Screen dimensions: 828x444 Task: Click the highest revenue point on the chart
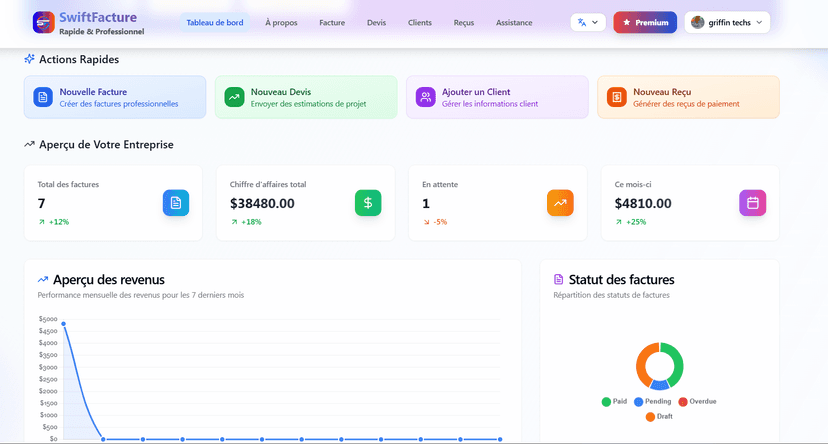pos(63,324)
